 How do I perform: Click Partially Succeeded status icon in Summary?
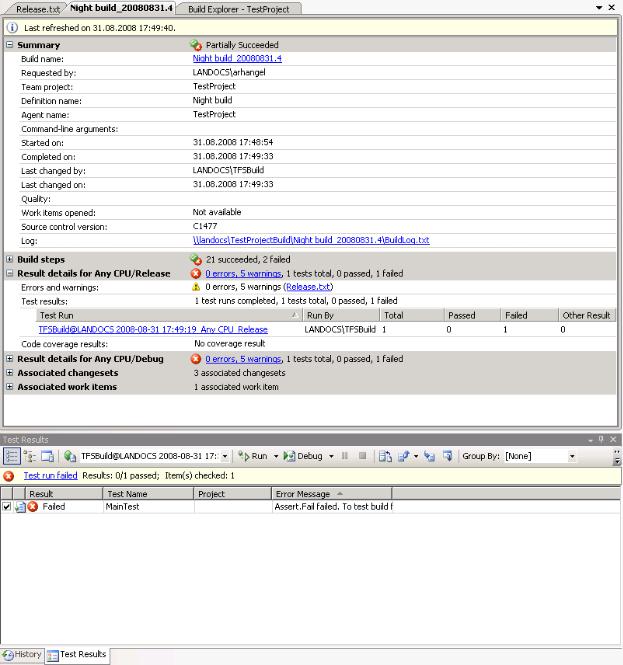click(196, 45)
